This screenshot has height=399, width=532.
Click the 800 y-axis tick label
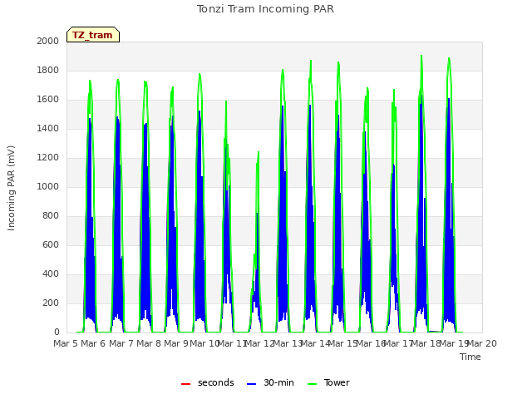click(51, 216)
